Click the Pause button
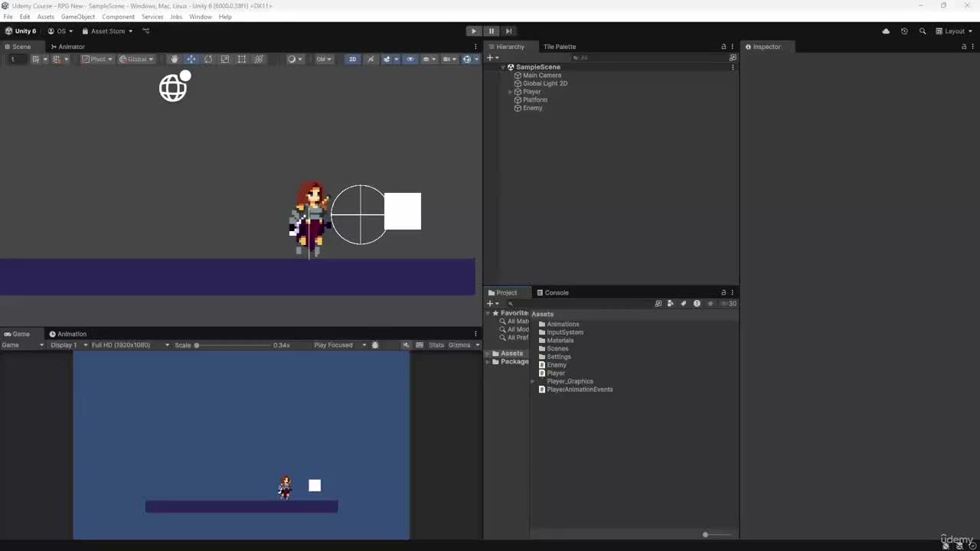 click(492, 31)
